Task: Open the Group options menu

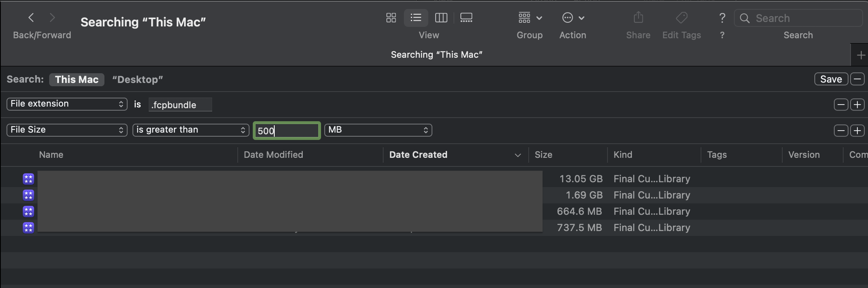Action: [530, 18]
